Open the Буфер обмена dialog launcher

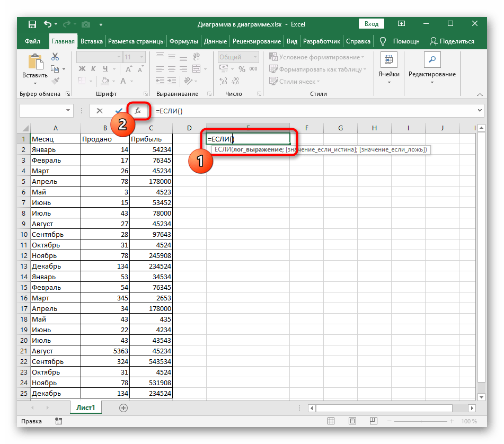tap(68, 94)
